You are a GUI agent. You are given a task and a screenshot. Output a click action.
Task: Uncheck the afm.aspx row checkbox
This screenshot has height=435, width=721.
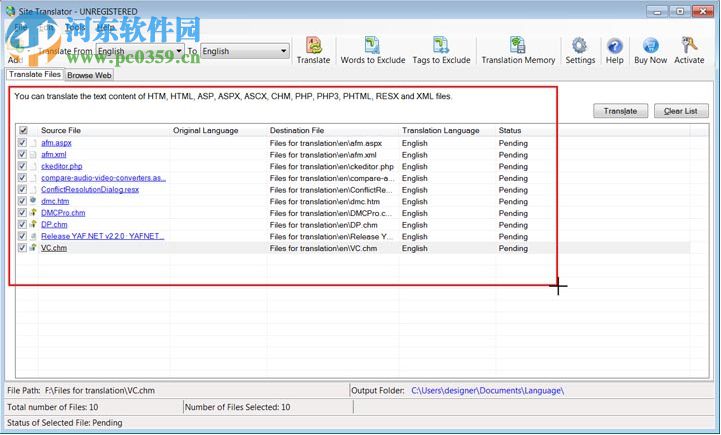tap(22, 143)
